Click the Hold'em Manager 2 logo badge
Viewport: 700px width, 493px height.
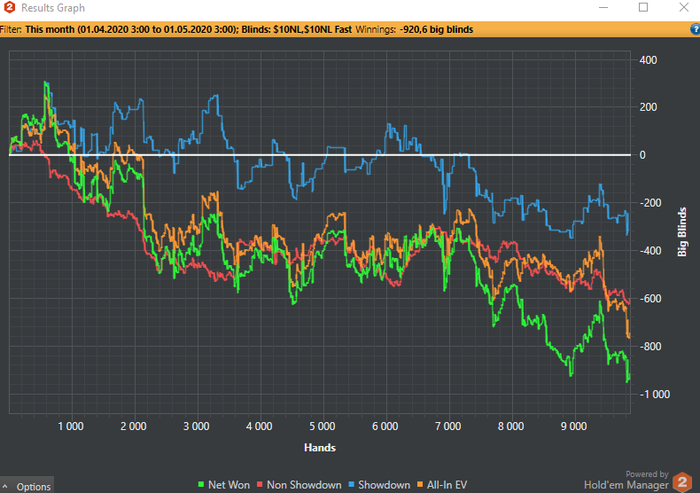(682, 482)
